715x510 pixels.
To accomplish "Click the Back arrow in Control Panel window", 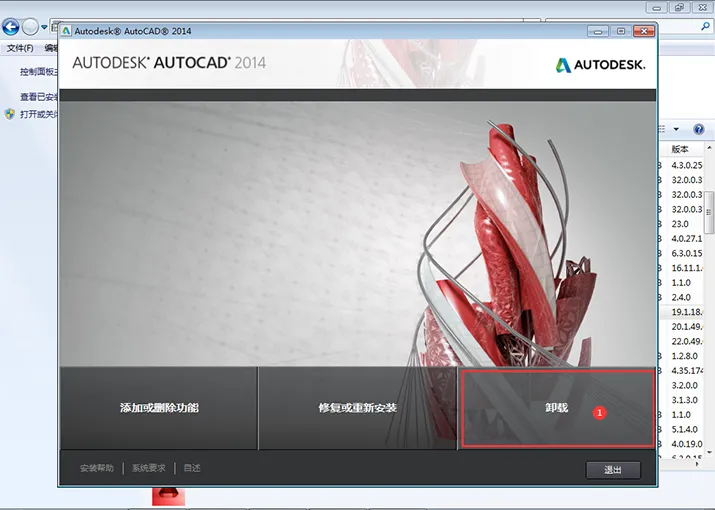I will tap(11, 27).
